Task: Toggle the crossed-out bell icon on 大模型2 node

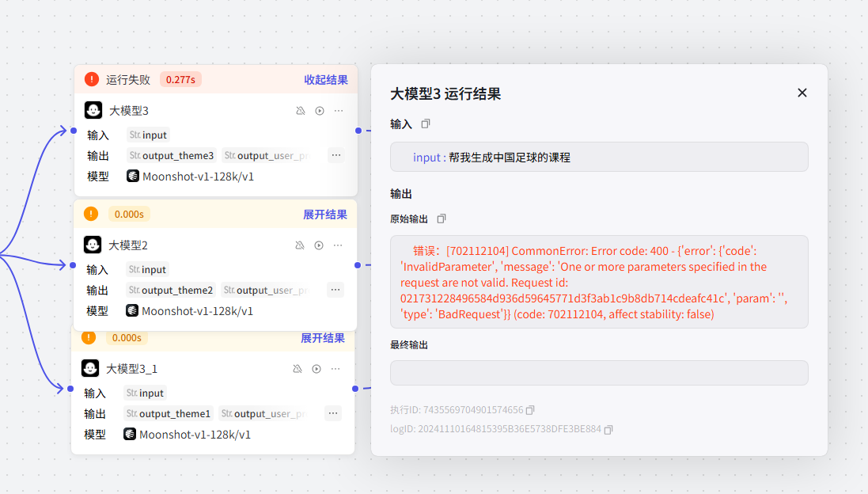Action: coord(299,245)
